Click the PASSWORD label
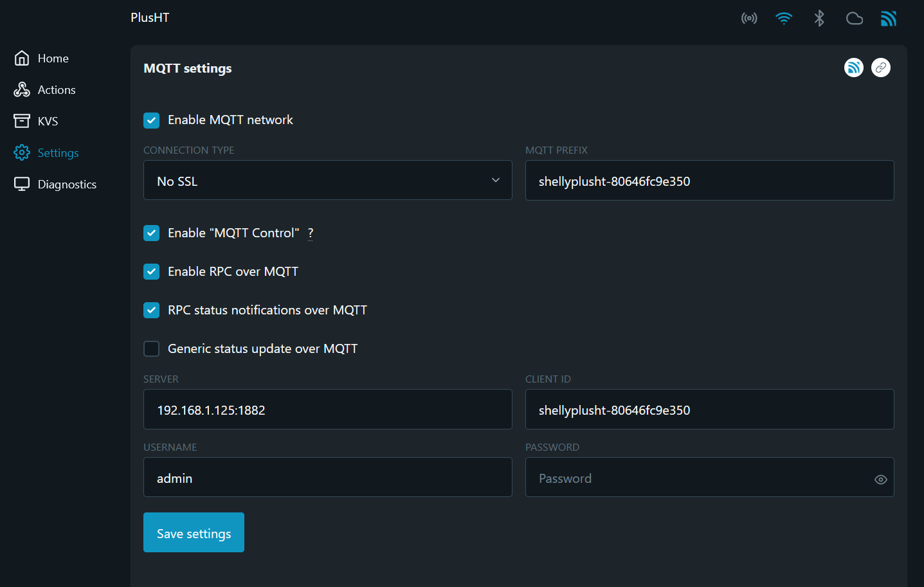 click(x=552, y=447)
